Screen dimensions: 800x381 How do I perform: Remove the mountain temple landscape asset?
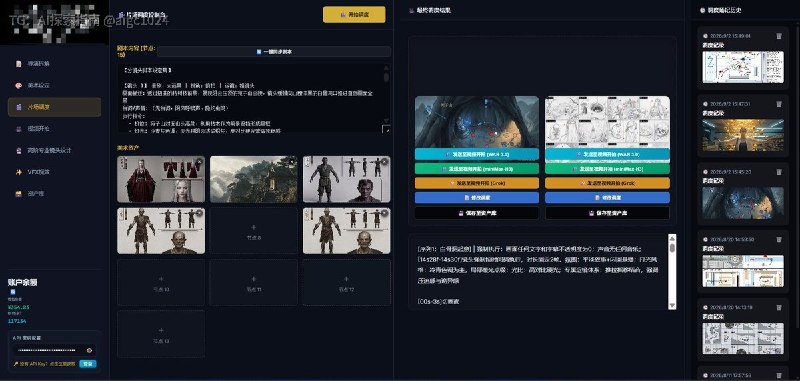[292, 162]
